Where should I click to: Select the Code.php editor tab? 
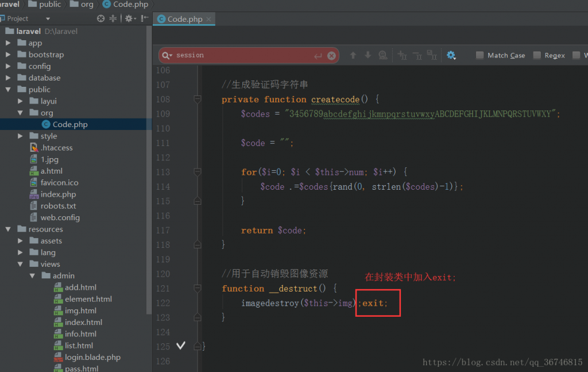(184, 19)
